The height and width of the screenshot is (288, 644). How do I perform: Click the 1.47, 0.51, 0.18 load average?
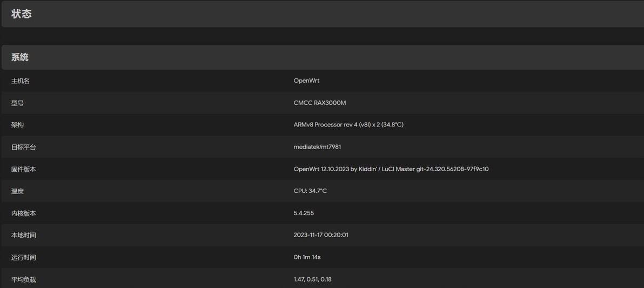(312, 279)
